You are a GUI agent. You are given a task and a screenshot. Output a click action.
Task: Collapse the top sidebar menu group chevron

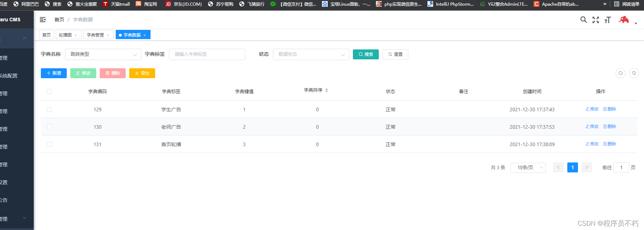(24, 38)
